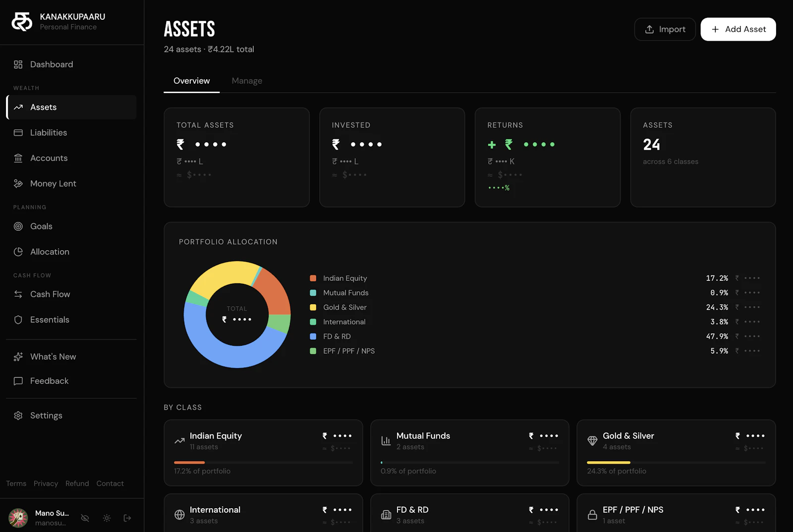Open the Accounts section

[x=71, y=158]
